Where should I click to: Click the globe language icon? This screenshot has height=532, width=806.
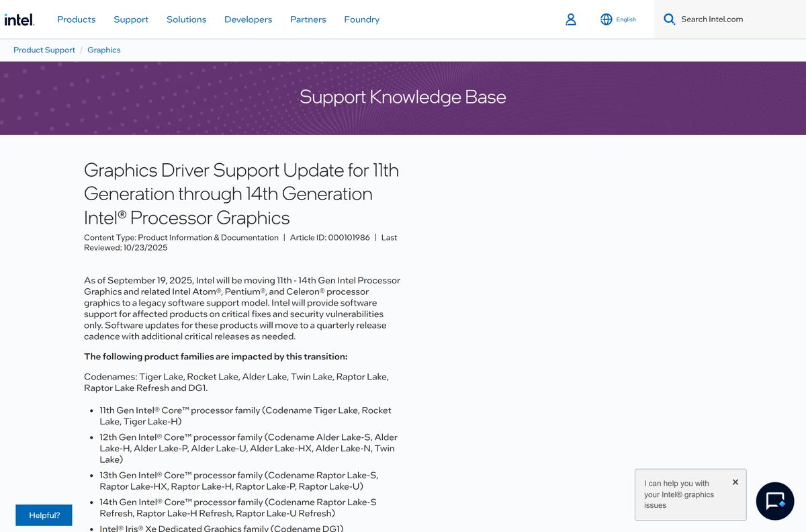pyautogui.click(x=606, y=19)
